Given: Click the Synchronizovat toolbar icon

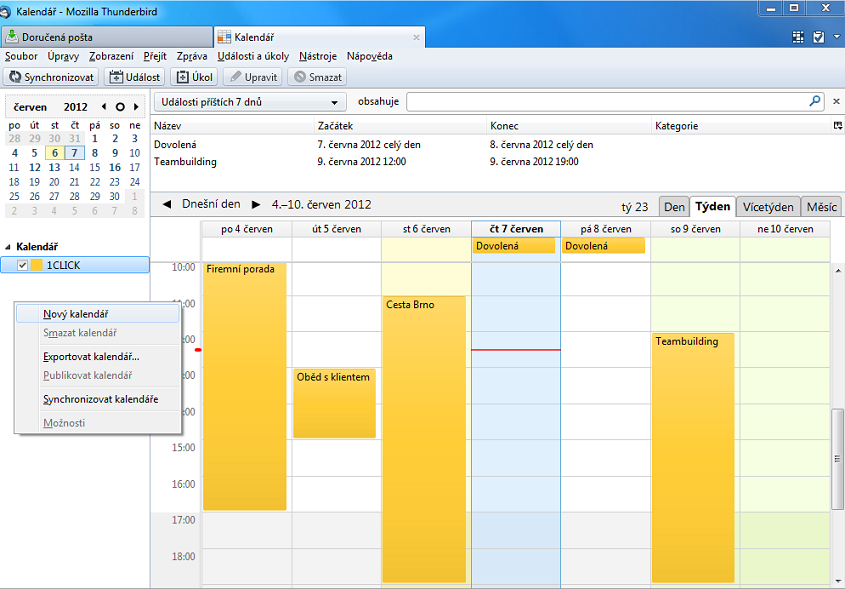Looking at the screenshot, I should [x=16, y=77].
